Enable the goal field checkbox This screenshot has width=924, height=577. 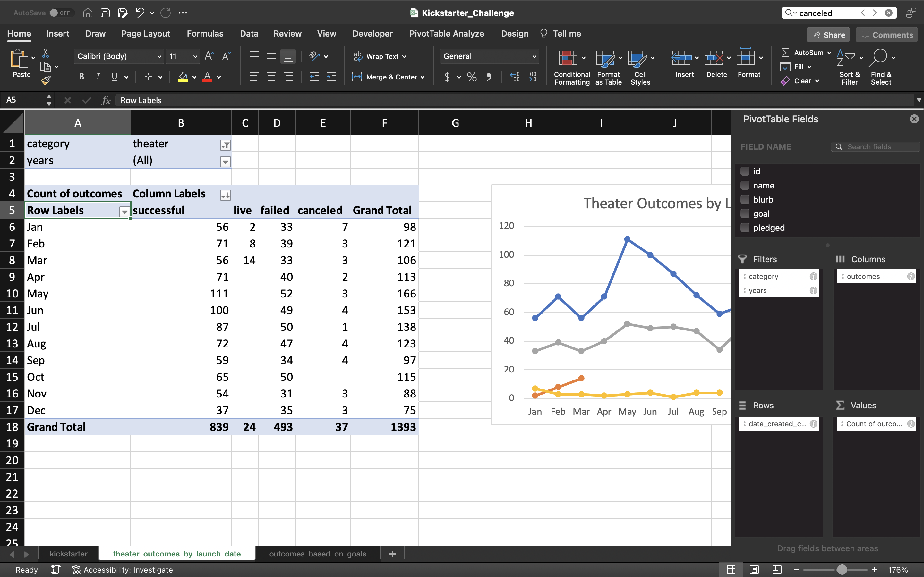(745, 213)
